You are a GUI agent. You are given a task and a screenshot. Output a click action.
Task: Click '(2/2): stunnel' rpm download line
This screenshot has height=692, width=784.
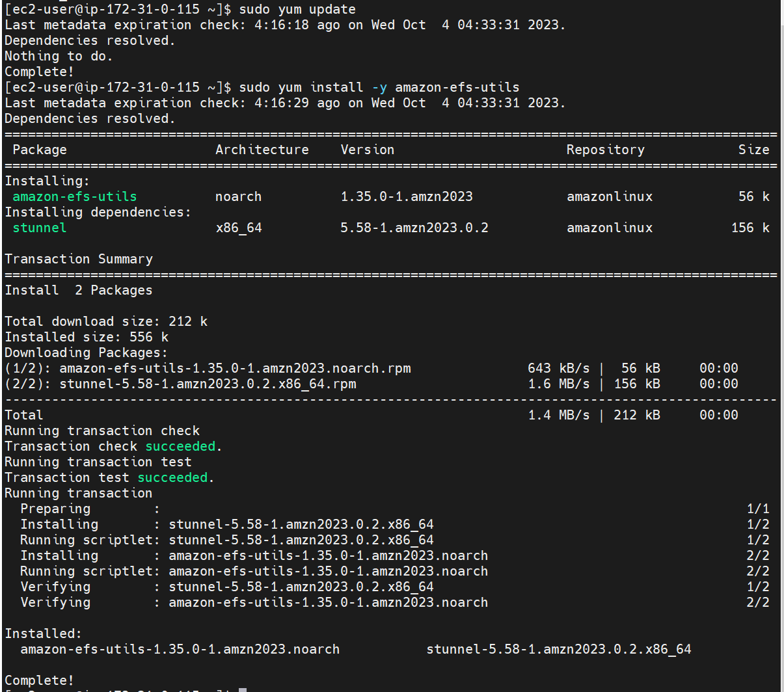click(x=372, y=384)
